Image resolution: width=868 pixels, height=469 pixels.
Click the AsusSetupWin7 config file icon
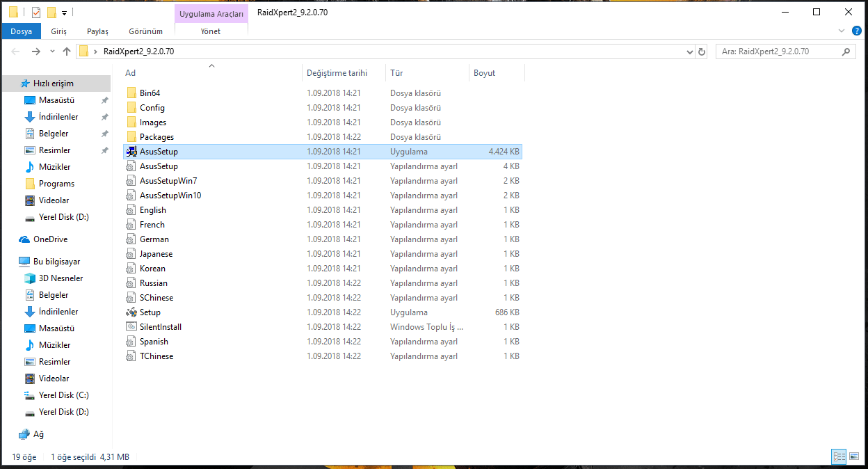coord(131,181)
